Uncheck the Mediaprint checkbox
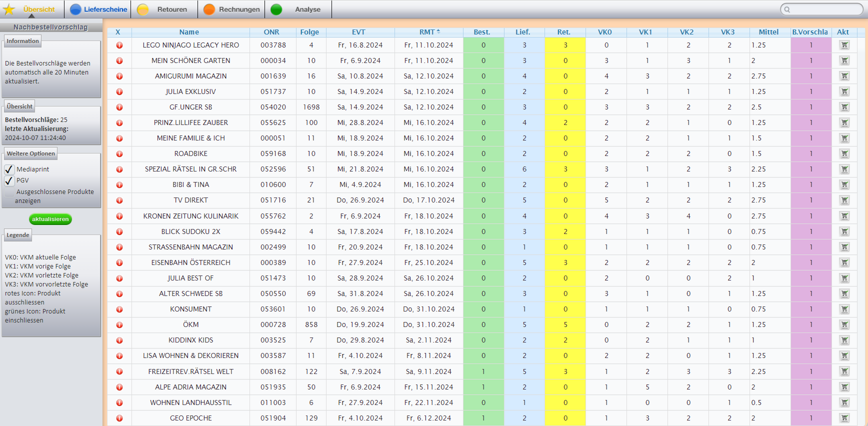Image resolution: width=868 pixels, height=426 pixels. tap(9, 169)
